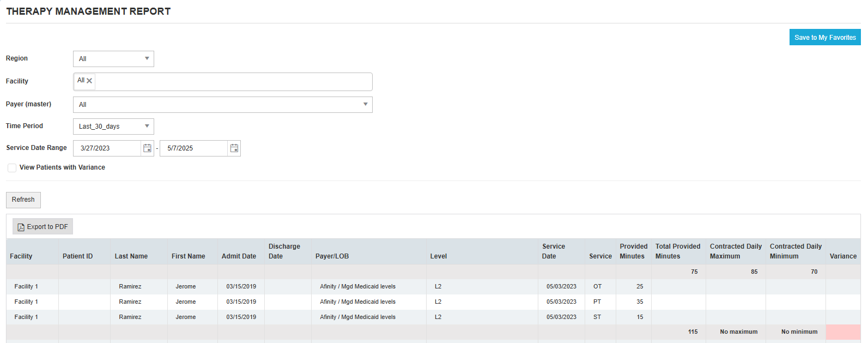
Task: Open the Region dropdown
Action: [113, 59]
